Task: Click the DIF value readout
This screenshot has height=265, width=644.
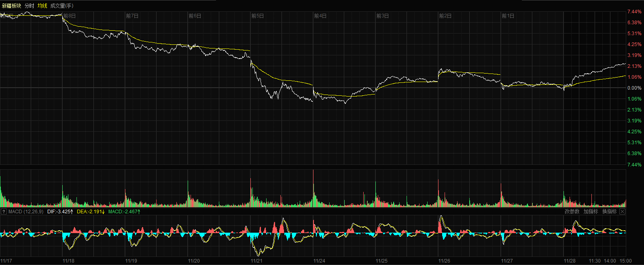Action: (x=60, y=212)
